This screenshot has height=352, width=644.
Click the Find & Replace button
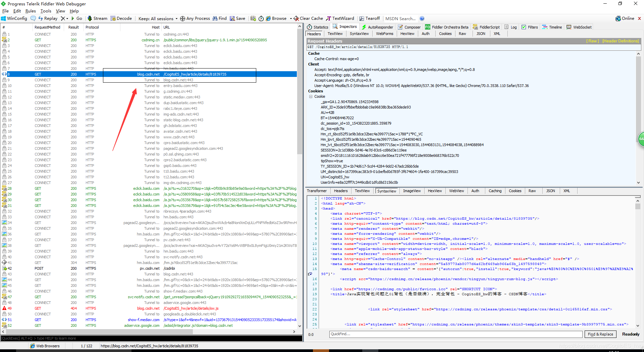point(600,334)
